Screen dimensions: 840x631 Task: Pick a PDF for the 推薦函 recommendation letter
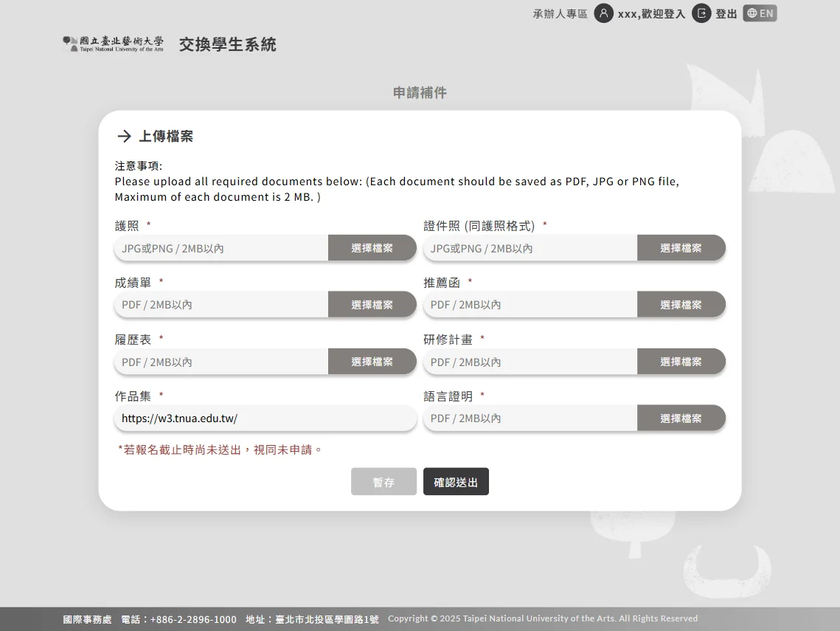681,304
